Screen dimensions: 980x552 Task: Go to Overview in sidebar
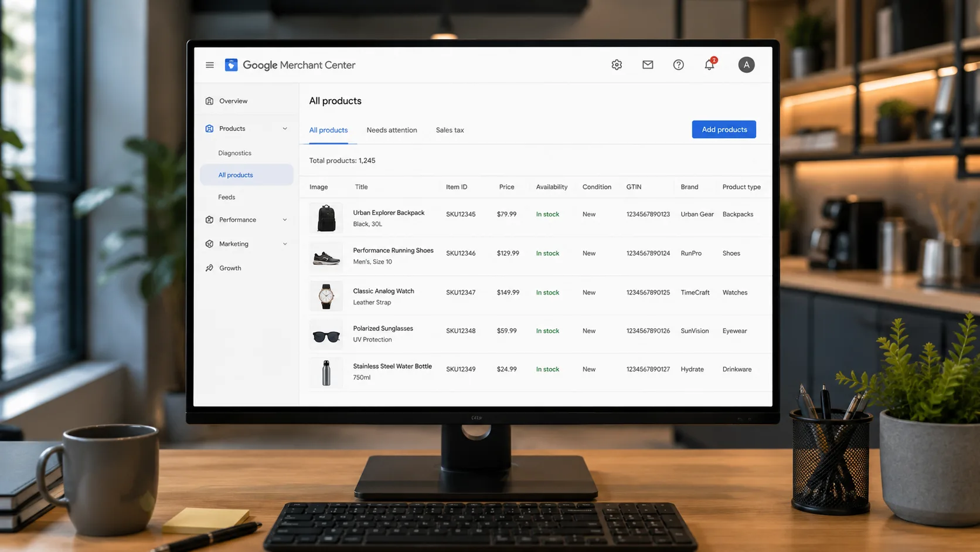point(233,101)
